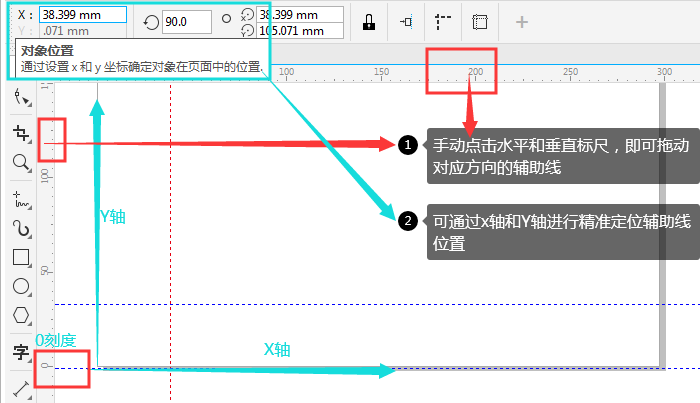Select the Shape tool in toolbox
This screenshot has height=403, width=700.
21,97
